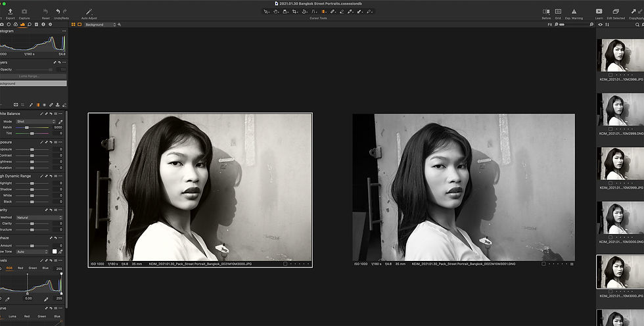The height and width of the screenshot is (326, 644).
Task: Open the Adjustments clipboard tool tab
Action: click(x=36, y=24)
